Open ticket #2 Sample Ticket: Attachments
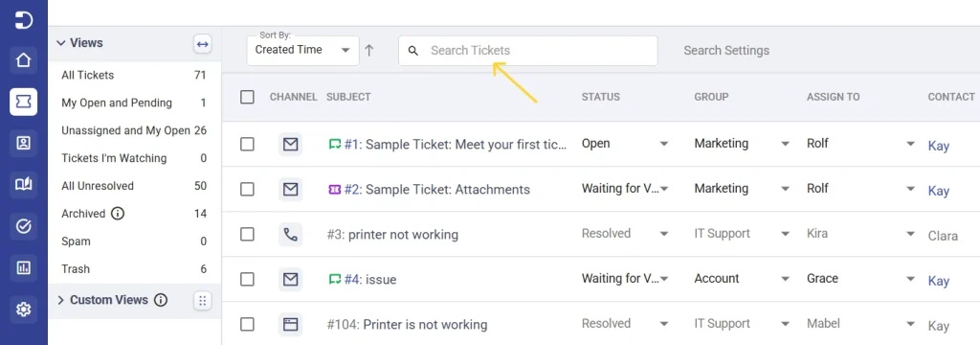980x345 pixels. click(x=436, y=190)
